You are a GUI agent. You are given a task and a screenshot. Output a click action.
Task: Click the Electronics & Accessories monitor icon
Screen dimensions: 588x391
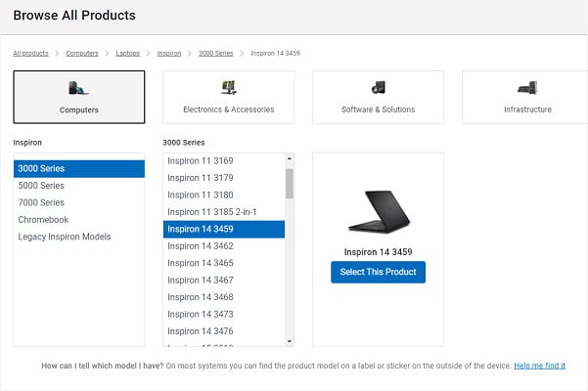pos(229,88)
